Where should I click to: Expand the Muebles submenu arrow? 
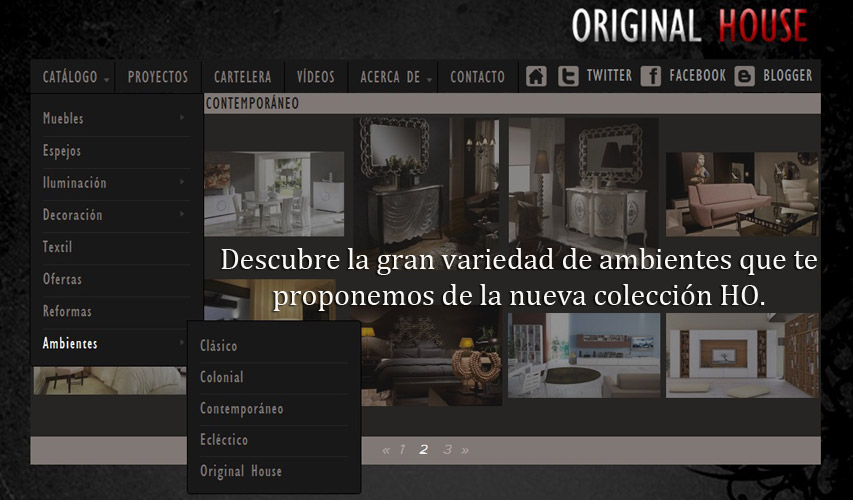(182, 118)
